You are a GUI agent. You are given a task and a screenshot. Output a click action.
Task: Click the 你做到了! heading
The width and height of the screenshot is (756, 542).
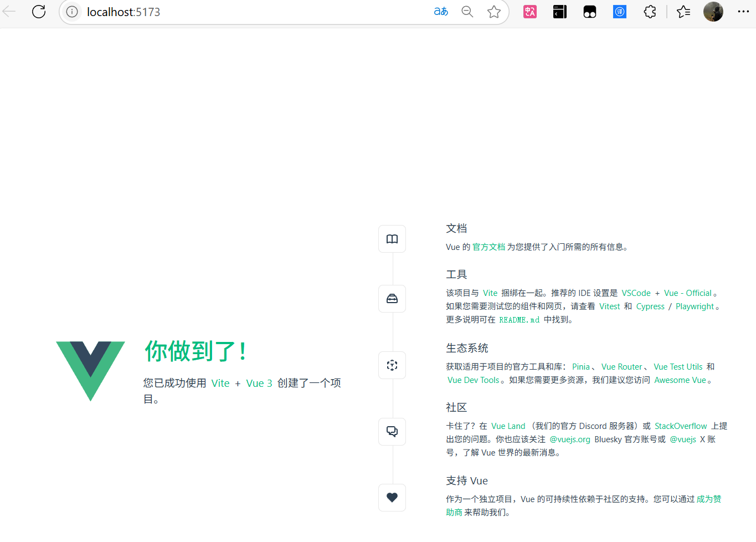click(x=196, y=351)
